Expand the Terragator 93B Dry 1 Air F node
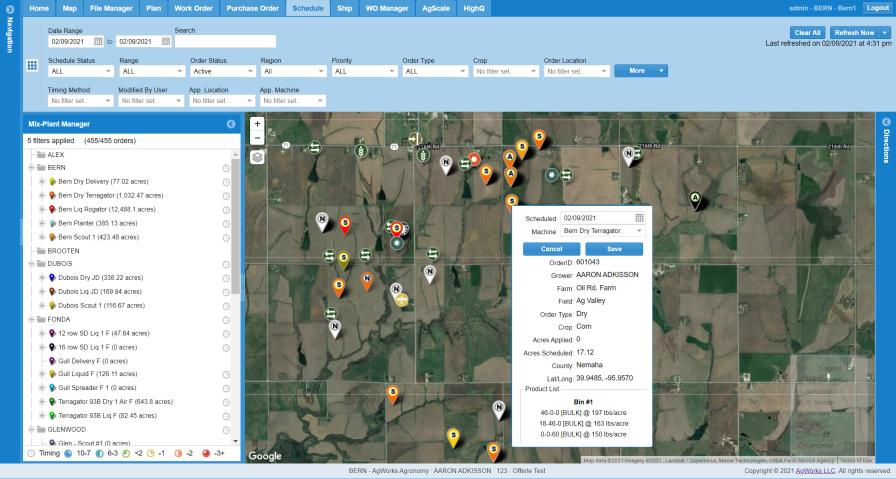 (42, 402)
